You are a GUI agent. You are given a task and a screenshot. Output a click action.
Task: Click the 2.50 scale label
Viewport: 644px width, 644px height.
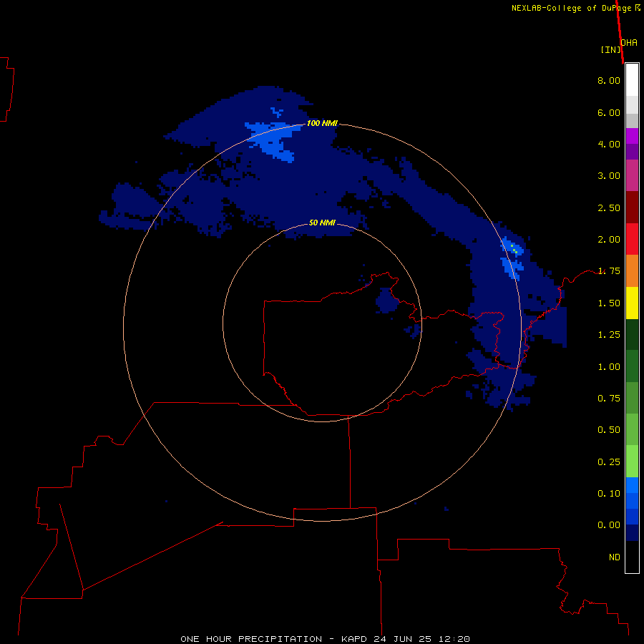pos(609,208)
